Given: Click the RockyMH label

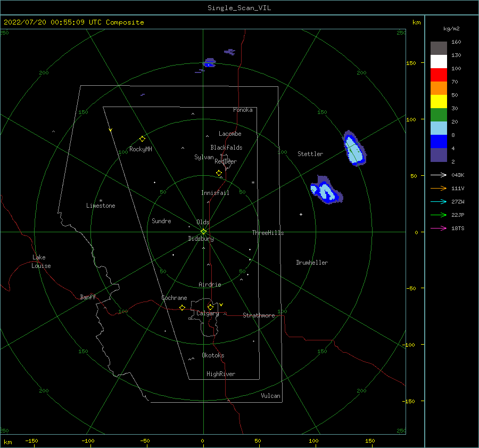Looking at the screenshot, I should (x=141, y=149).
